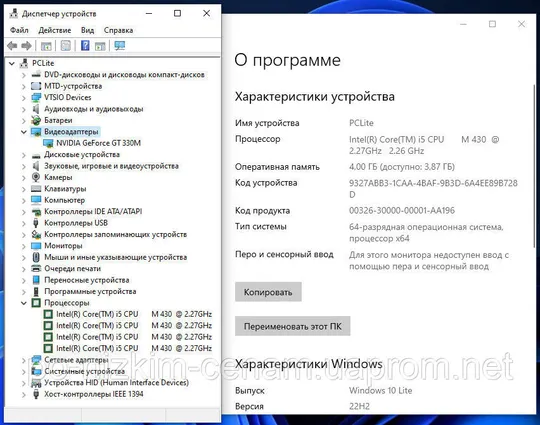Collapse the Процессоры category

pos(24,303)
